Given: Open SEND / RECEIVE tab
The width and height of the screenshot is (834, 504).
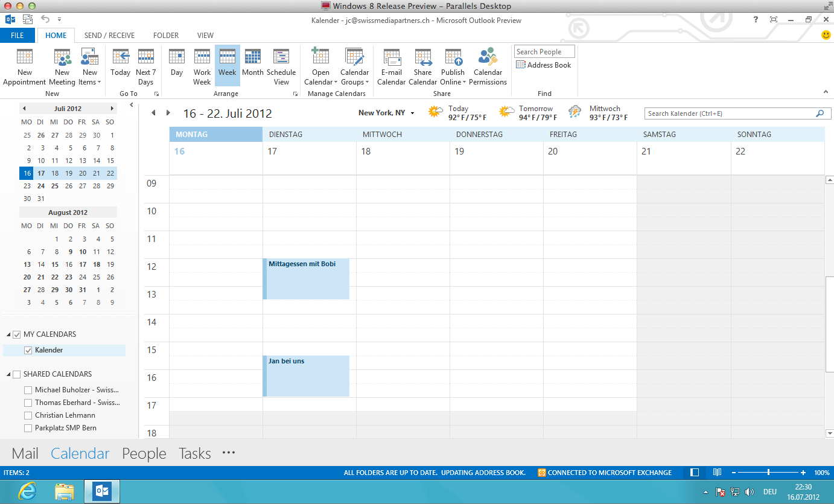Looking at the screenshot, I should [109, 36].
